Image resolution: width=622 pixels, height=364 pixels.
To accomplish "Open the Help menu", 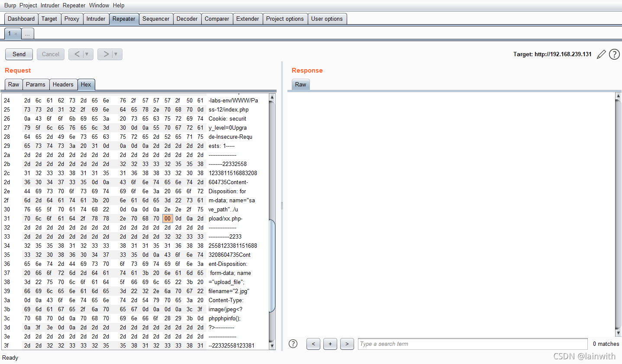I will tap(119, 5).
